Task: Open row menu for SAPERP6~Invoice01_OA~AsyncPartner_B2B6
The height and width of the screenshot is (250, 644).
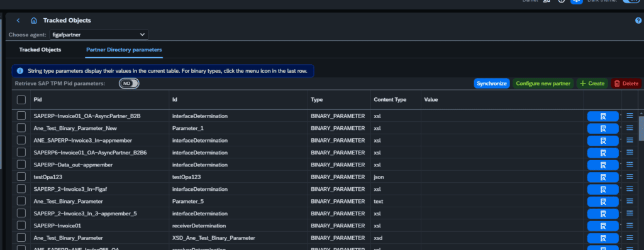Action: tap(630, 152)
